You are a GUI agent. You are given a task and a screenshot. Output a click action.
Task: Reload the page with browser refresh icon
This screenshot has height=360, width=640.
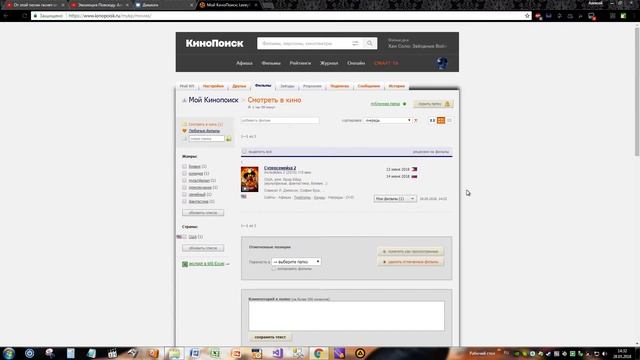coord(25,16)
